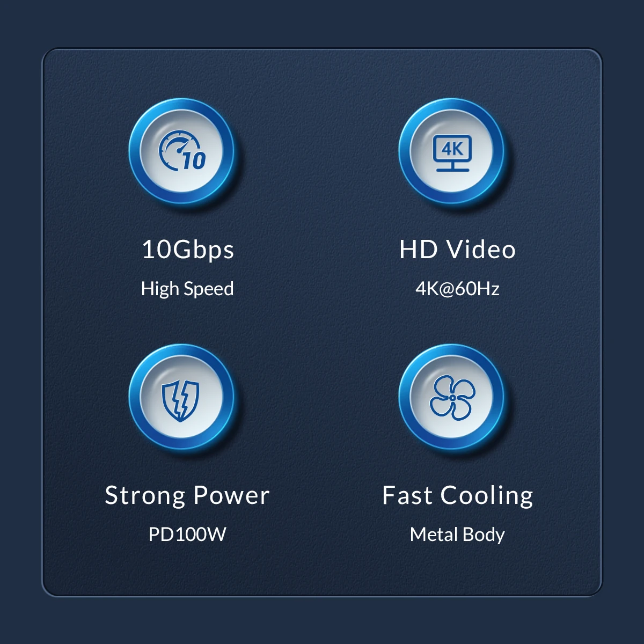Click the blue ring around fan icon
The image size is (644, 644).
click(452, 398)
